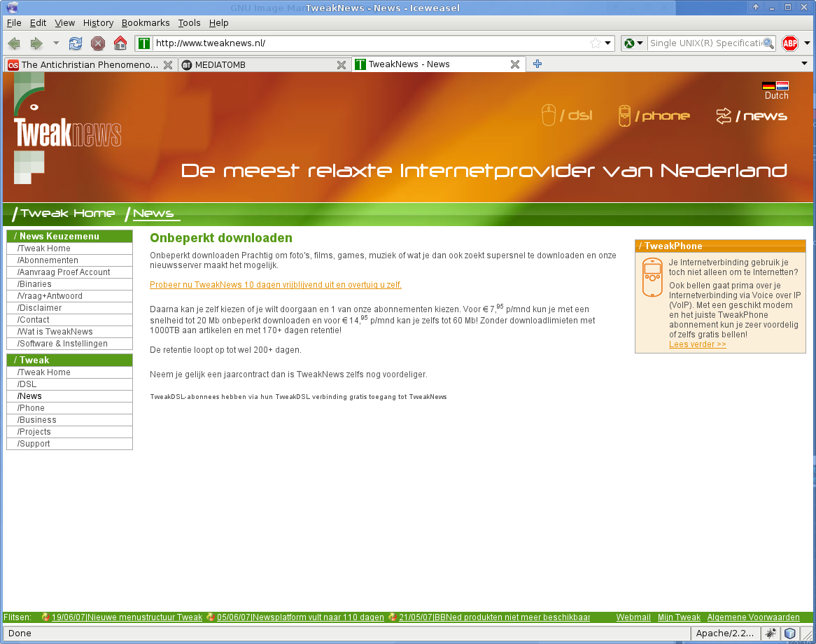Close The Antichristian Phenomenon tab
Image resolution: width=816 pixels, height=644 pixels.
(x=168, y=64)
